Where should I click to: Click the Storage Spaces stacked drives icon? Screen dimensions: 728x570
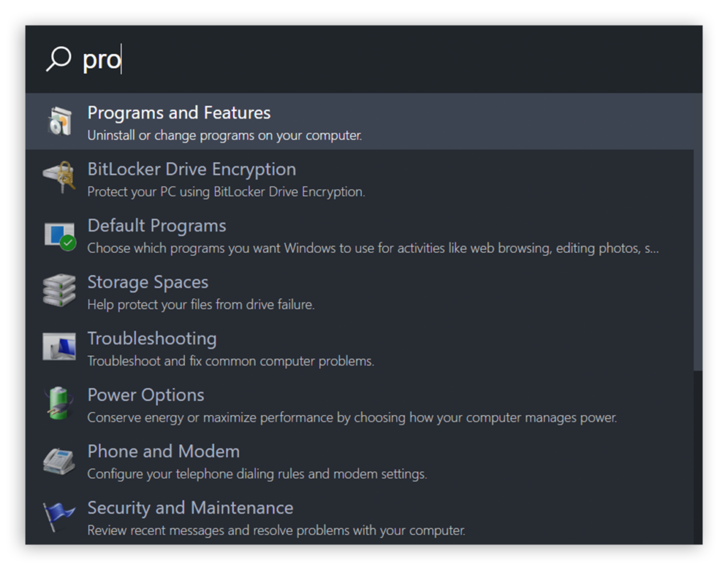59,290
